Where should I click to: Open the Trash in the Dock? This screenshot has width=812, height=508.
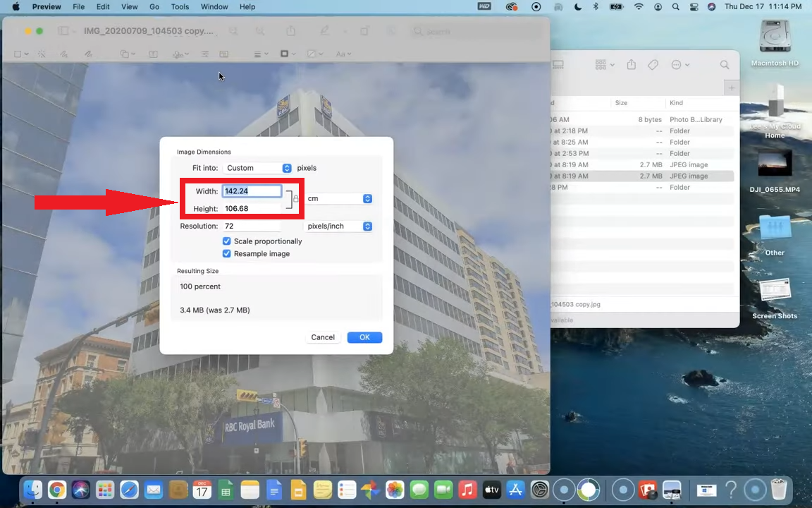coord(779,490)
